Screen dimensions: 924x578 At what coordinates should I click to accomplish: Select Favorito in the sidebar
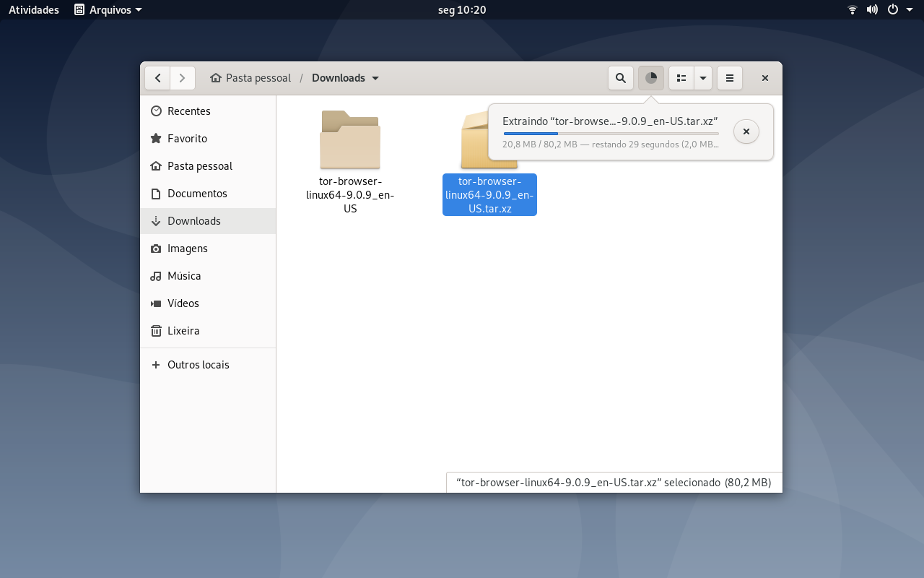pos(208,139)
